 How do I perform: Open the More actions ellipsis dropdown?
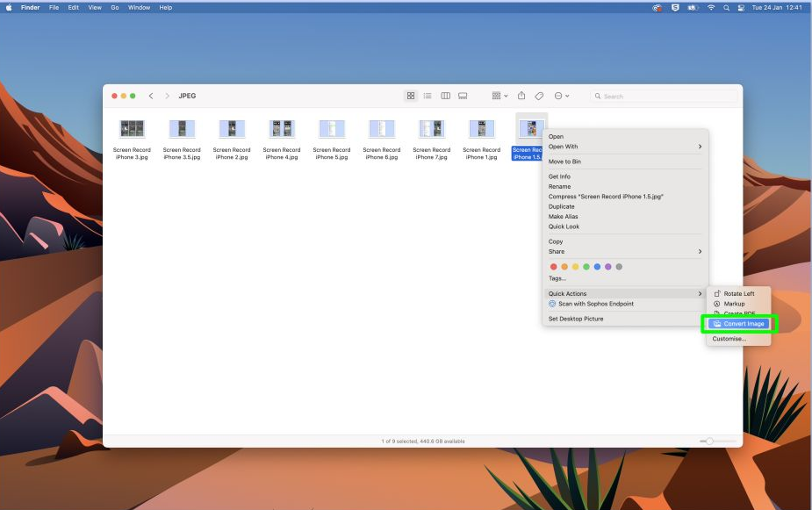pos(561,96)
